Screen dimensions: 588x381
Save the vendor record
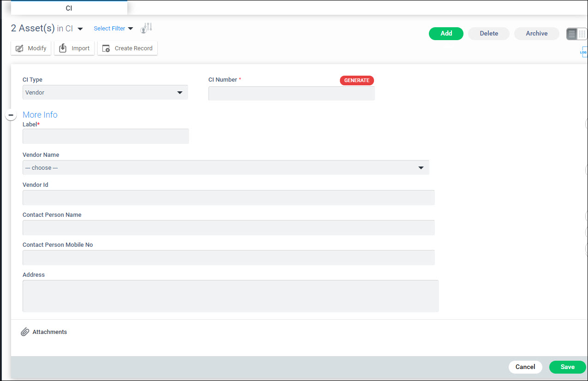(567, 367)
